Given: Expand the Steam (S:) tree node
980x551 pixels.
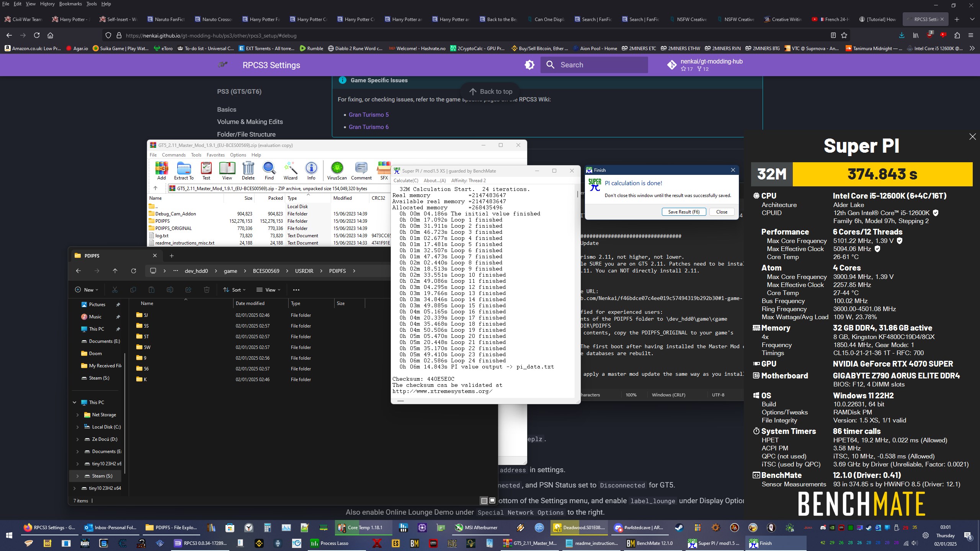Looking at the screenshot, I should point(77,476).
